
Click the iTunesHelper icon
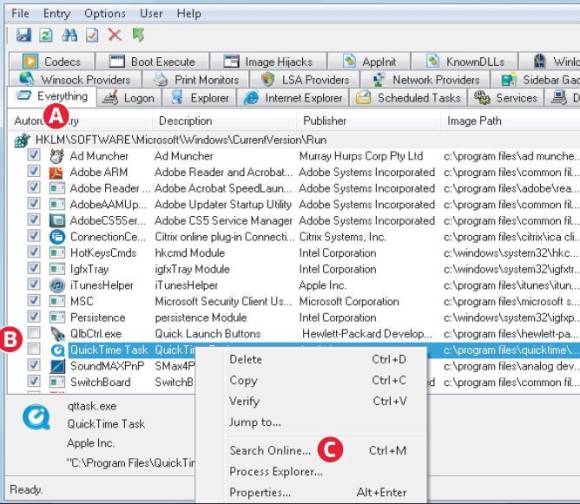pyautogui.click(x=57, y=285)
